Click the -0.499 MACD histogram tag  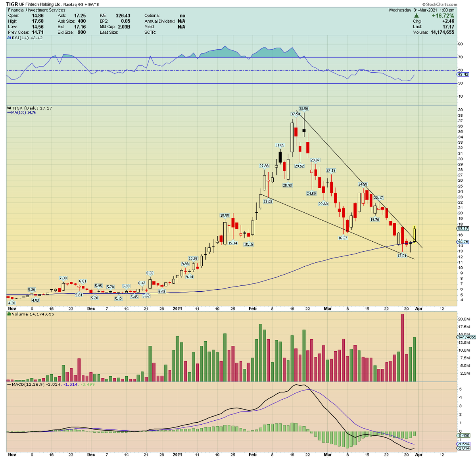pos(463,435)
